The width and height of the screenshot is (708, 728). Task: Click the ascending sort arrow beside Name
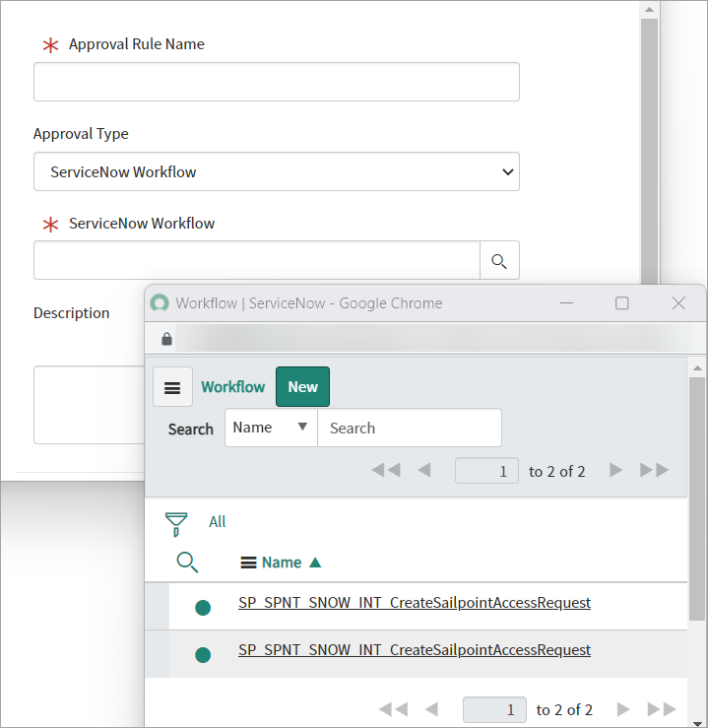pyautogui.click(x=315, y=563)
